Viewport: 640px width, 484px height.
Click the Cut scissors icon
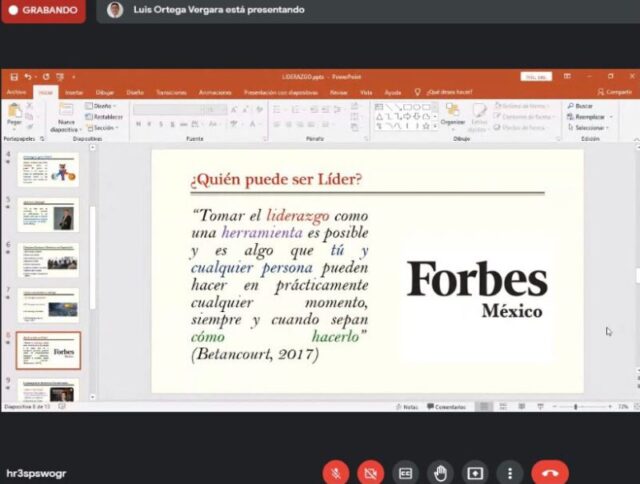click(x=30, y=106)
